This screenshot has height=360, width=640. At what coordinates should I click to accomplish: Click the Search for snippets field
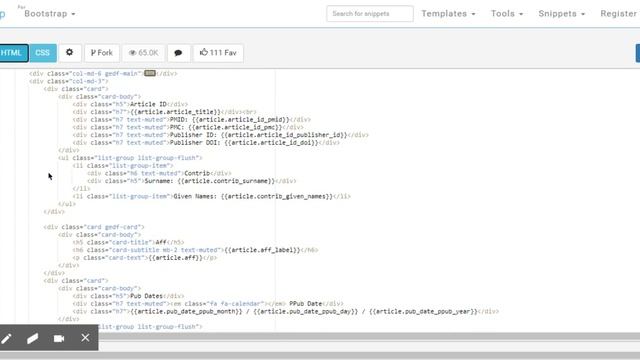point(370,14)
